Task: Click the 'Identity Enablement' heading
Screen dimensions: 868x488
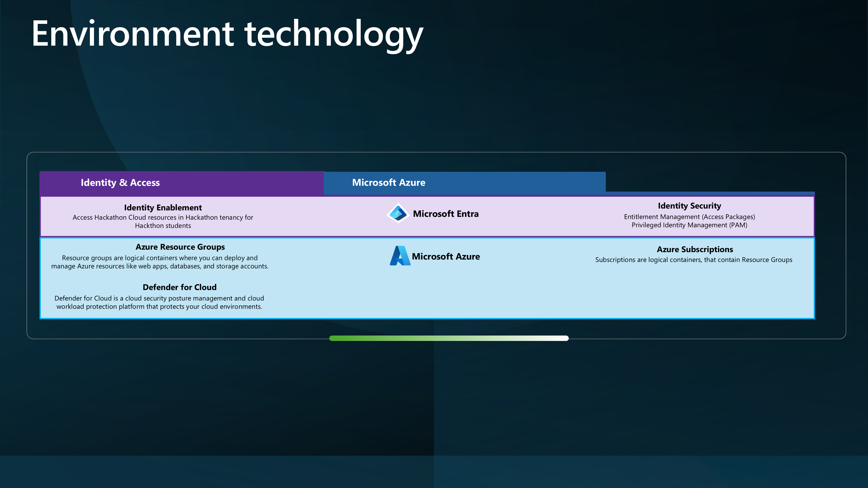Action: coord(163,208)
